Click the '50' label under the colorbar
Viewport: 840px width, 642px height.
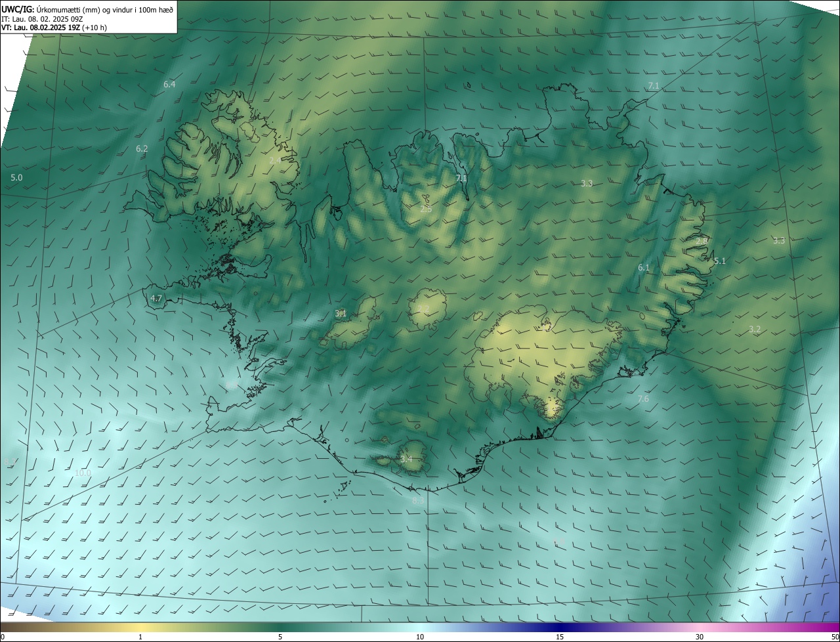point(835,637)
